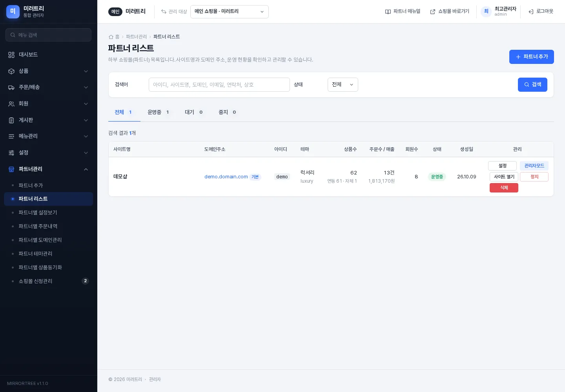Click the demo ID badge
The image size is (565, 392).
pyautogui.click(x=282, y=177)
